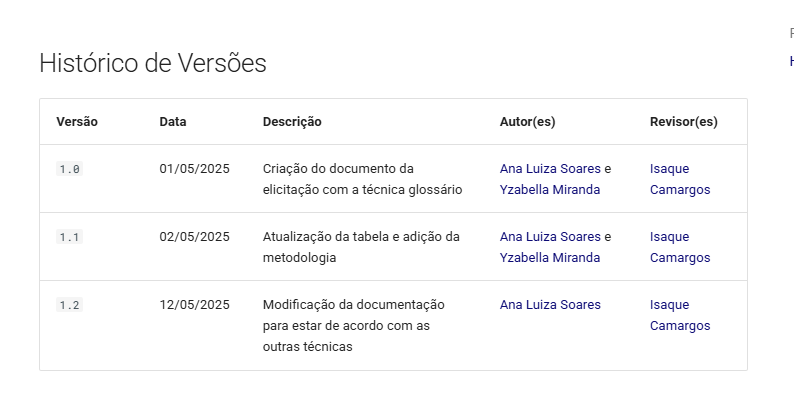The height and width of the screenshot is (404, 794).
Task: Click Ana Luiza Soares link in 02/05/2025 row
Action: point(550,236)
